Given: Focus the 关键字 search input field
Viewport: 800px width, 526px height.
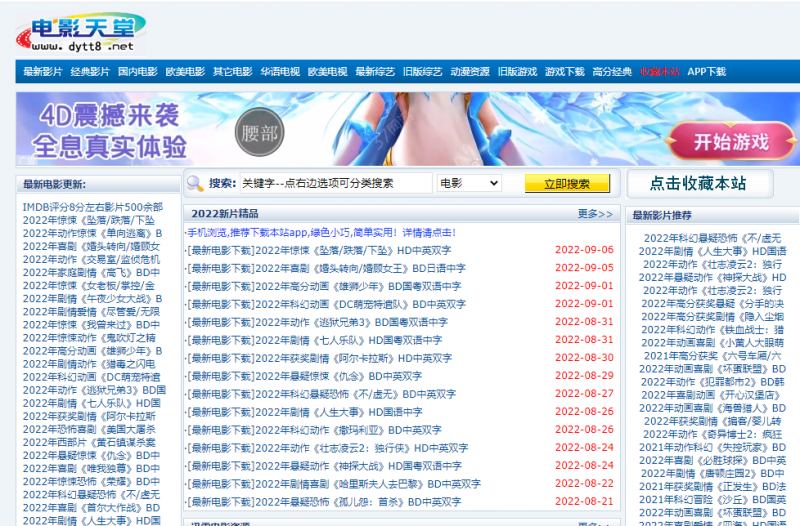Looking at the screenshot, I should click(335, 183).
